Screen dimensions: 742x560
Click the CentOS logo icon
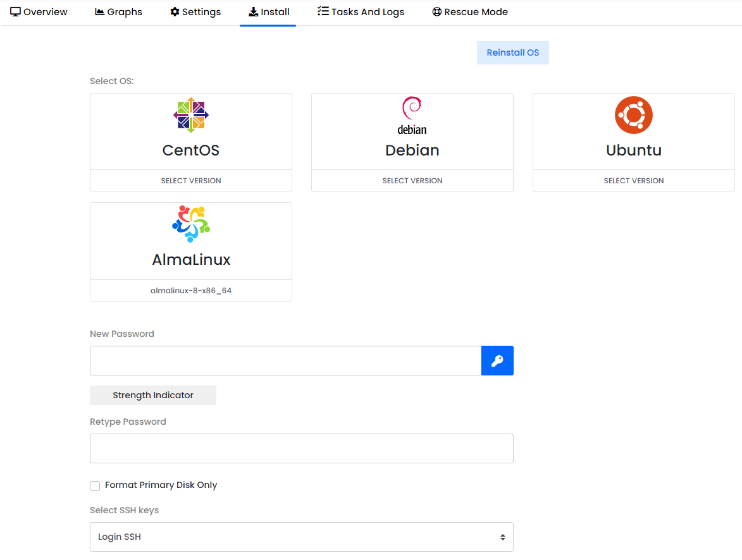(x=190, y=115)
